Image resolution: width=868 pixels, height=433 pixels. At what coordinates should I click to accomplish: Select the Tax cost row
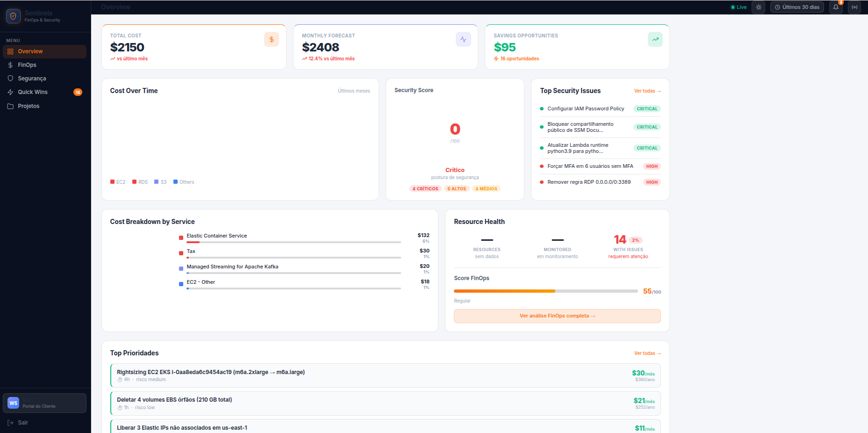pyautogui.click(x=304, y=253)
